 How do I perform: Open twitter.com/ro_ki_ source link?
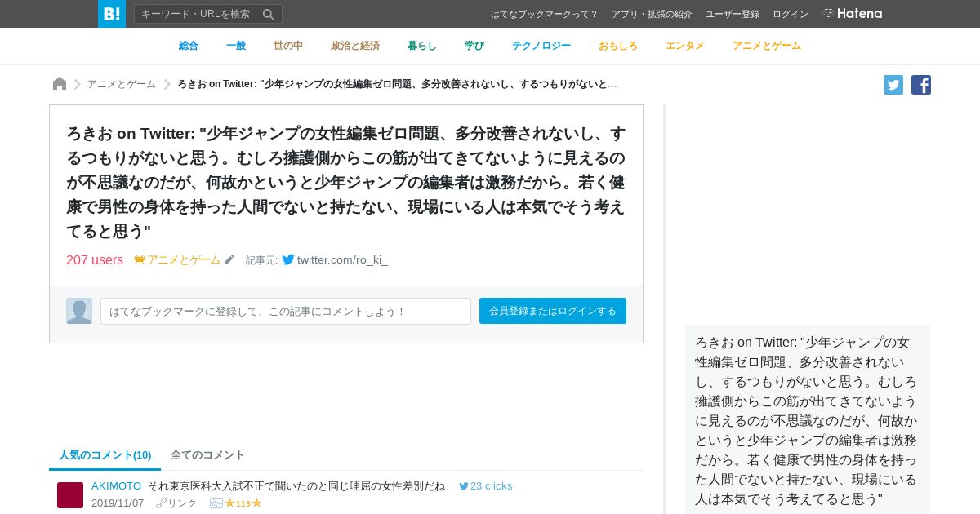(342, 259)
